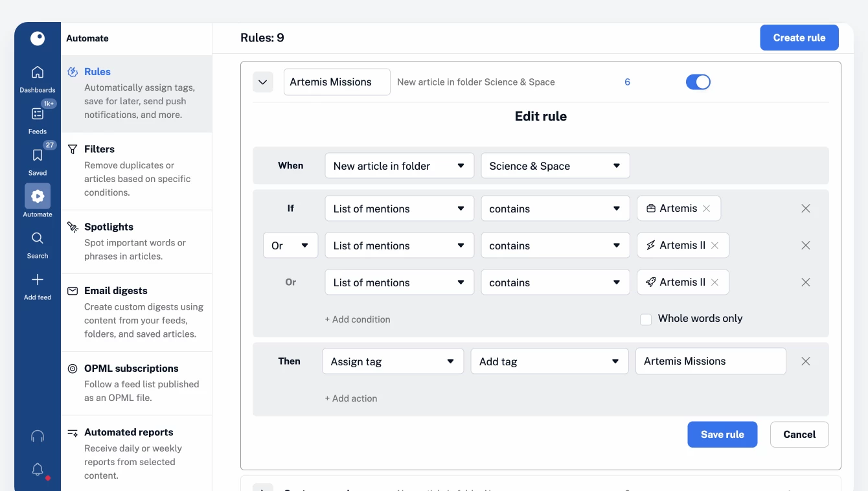This screenshot has width=868, height=491.
Task: Open the headphones support icon
Action: click(x=38, y=436)
